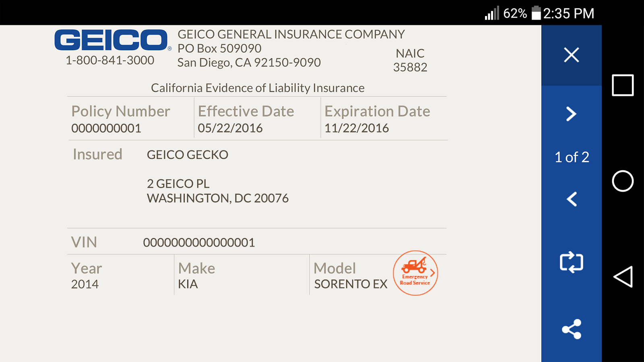
Task: Tap the 'Expiration Date' label
Action: pos(377,111)
